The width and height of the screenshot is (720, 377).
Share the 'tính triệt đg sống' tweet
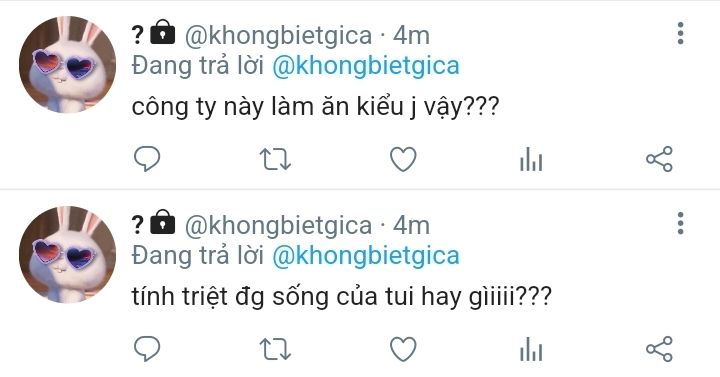(x=659, y=349)
